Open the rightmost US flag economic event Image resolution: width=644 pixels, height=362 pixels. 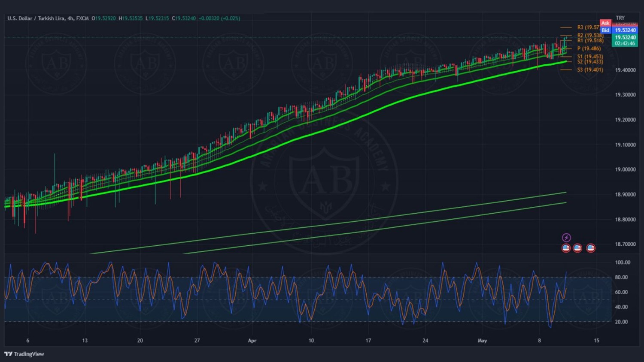591,248
